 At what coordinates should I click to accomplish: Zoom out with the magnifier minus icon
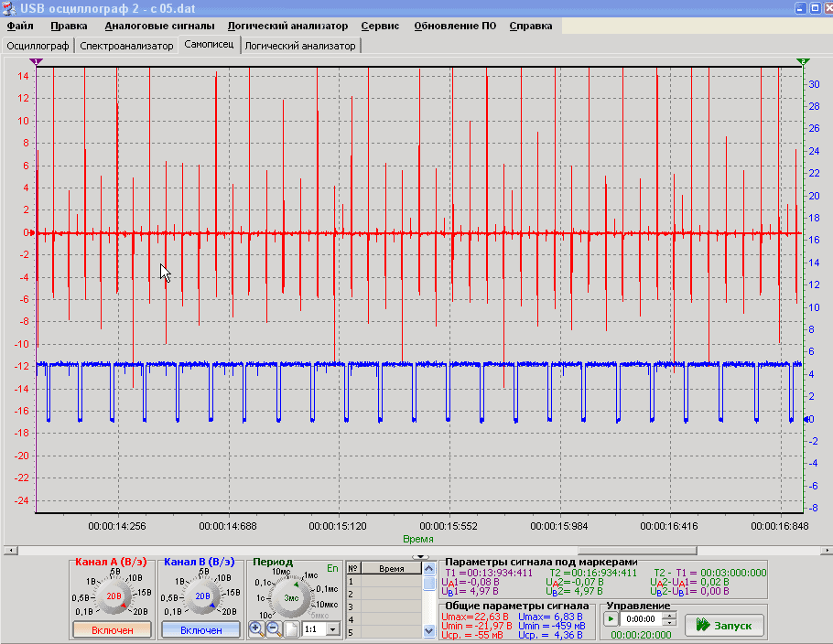point(274,629)
